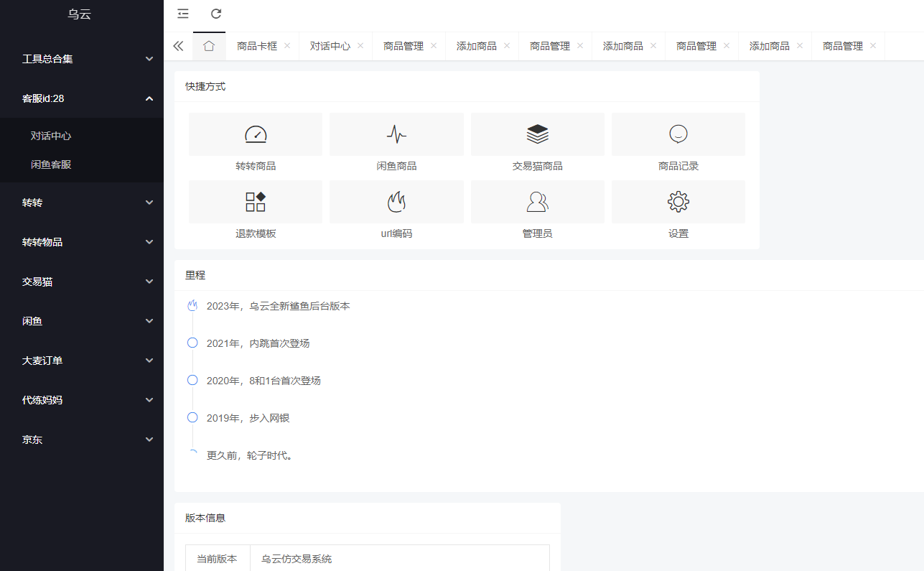Collapse the sidebar with the menu-fold icon
The width and height of the screenshot is (924, 571).
coord(183,14)
